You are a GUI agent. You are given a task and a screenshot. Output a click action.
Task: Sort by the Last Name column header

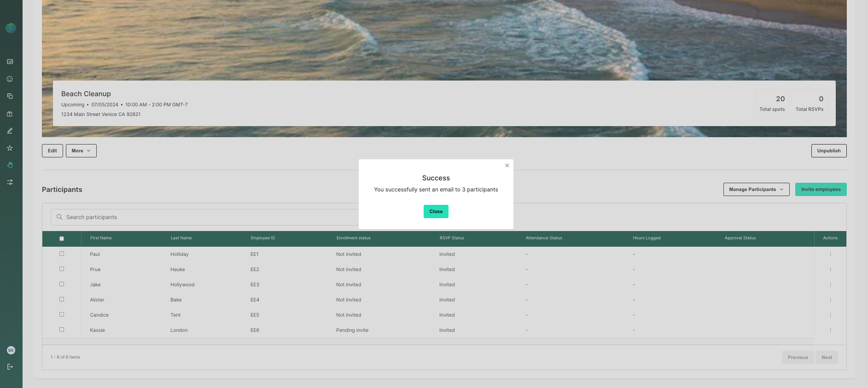(181, 238)
